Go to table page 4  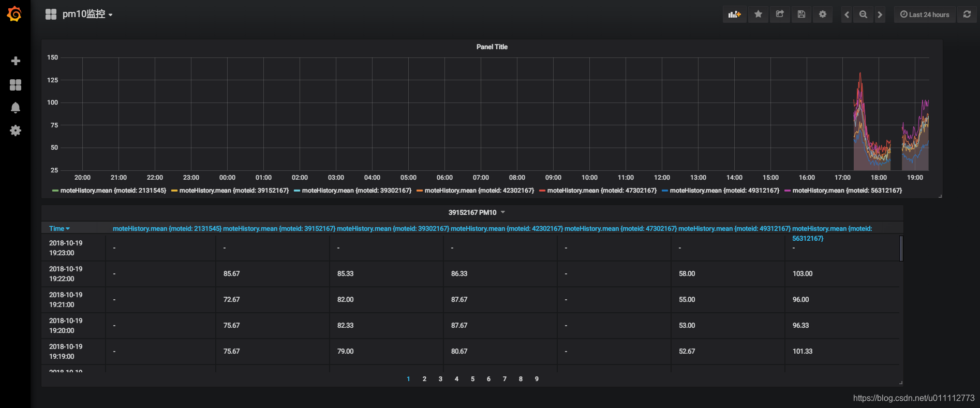pos(456,379)
